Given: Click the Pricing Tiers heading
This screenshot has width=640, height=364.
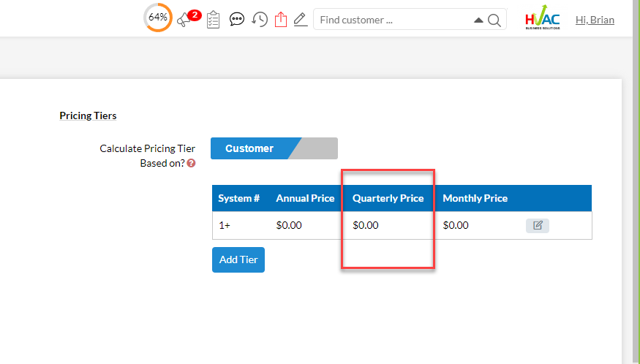Looking at the screenshot, I should [x=89, y=116].
